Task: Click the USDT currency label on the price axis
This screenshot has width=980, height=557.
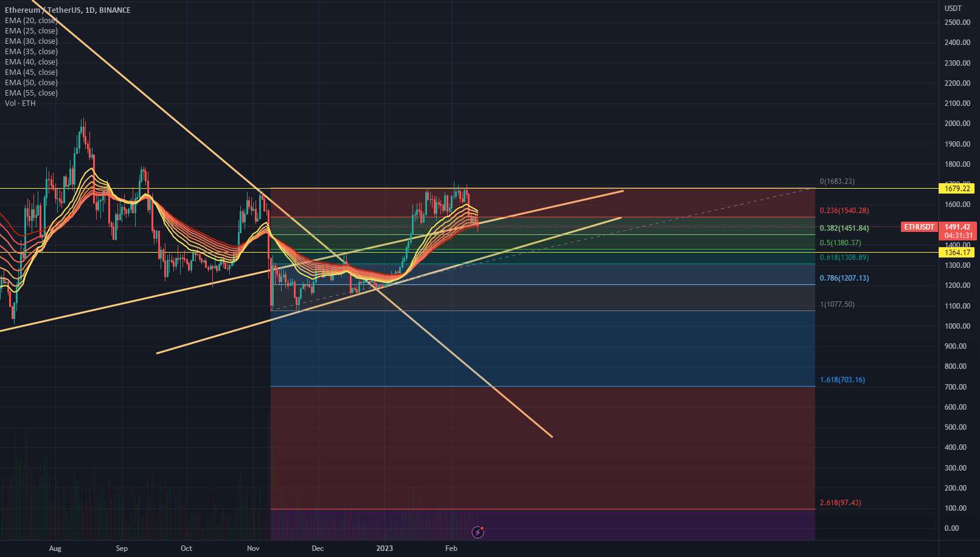Action: (953, 9)
